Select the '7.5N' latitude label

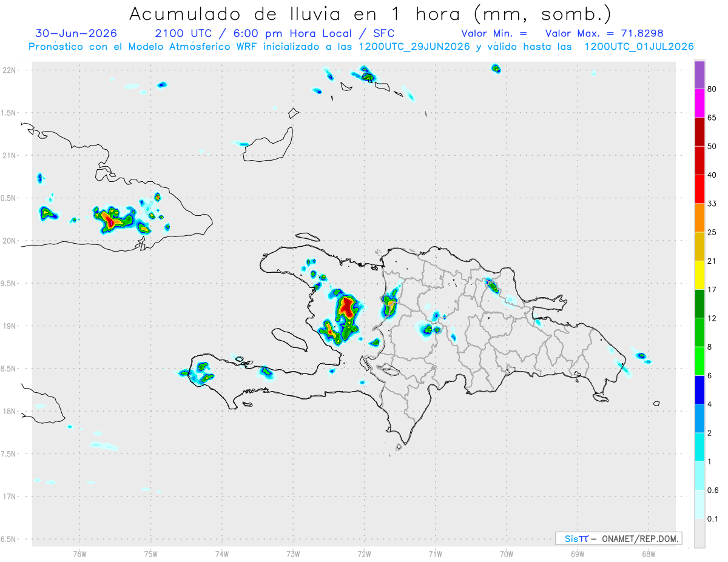coord(9,454)
